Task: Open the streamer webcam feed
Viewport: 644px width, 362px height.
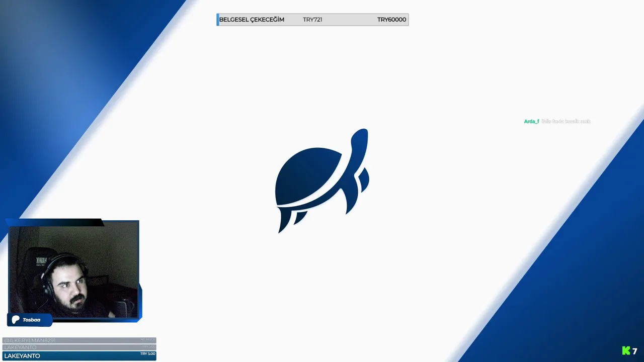Action: [x=74, y=271]
